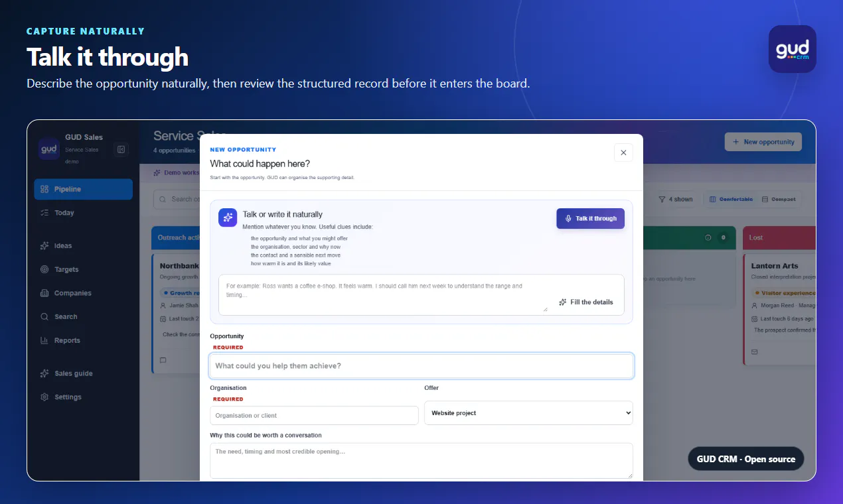The image size is (843, 504).
Task: Open the comment icon on the Northbank card
Action: 163,360
